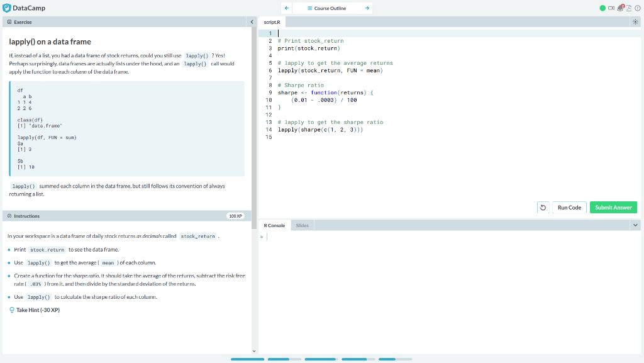Image resolution: width=644 pixels, height=363 pixels.
Task: Click the Run Code button
Action: click(567, 207)
